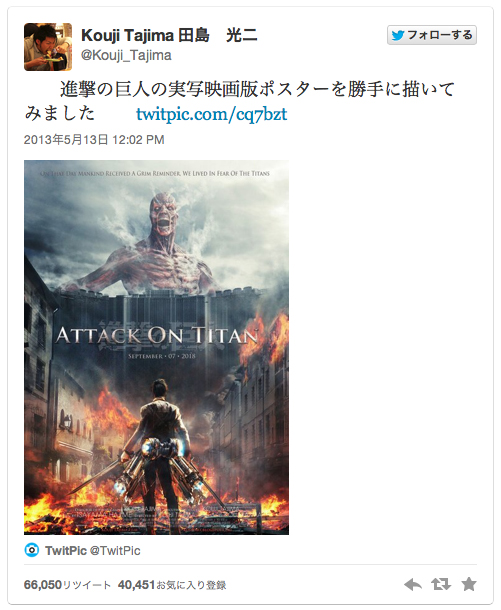The height and width of the screenshot is (610, 501).
Task: Open the Kouji Tajima 田島 光二 display name
Action: (169, 36)
